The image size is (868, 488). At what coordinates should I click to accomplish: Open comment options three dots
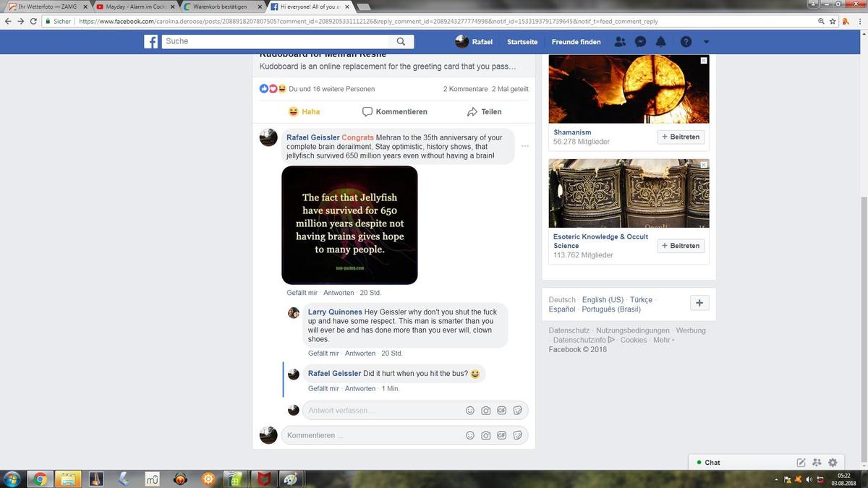[525, 146]
